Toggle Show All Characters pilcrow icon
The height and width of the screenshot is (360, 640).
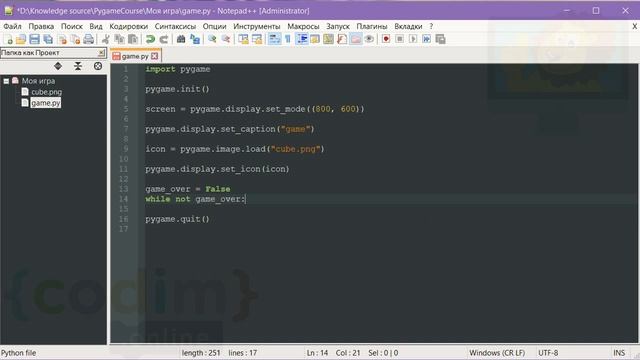(288, 39)
